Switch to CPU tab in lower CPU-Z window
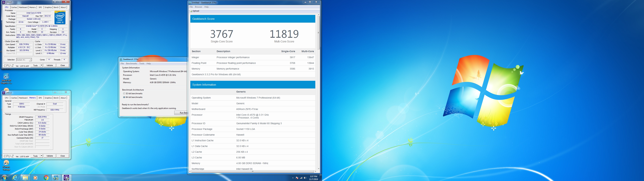Image resolution: width=644 pixels, height=181 pixels. coord(7,98)
